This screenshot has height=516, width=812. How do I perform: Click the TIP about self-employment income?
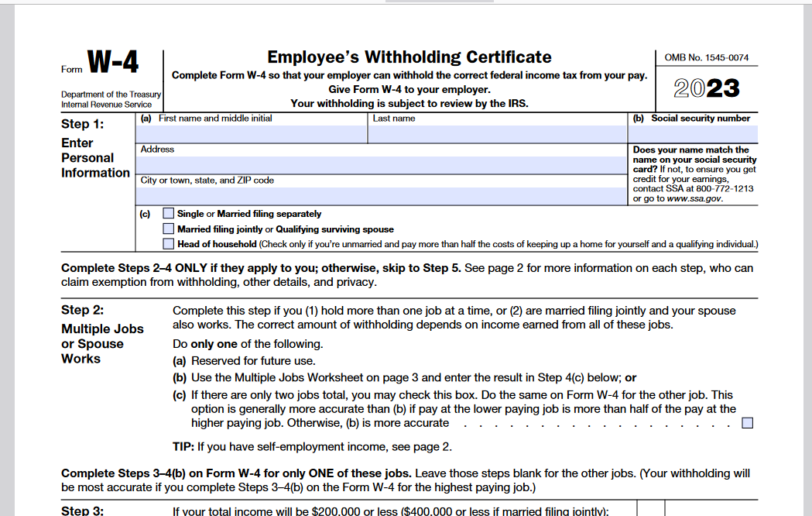point(312,446)
